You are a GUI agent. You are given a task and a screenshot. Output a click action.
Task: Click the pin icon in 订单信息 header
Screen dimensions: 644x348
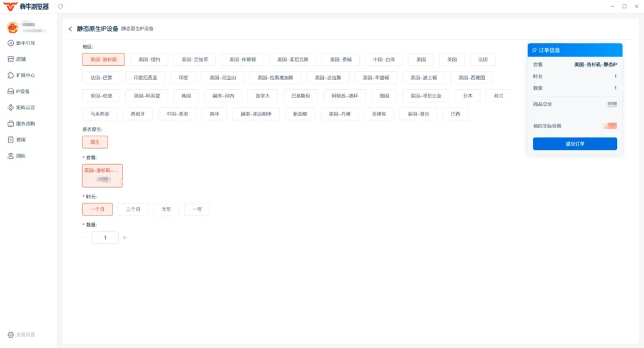pyautogui.click(x=535, y=50)
